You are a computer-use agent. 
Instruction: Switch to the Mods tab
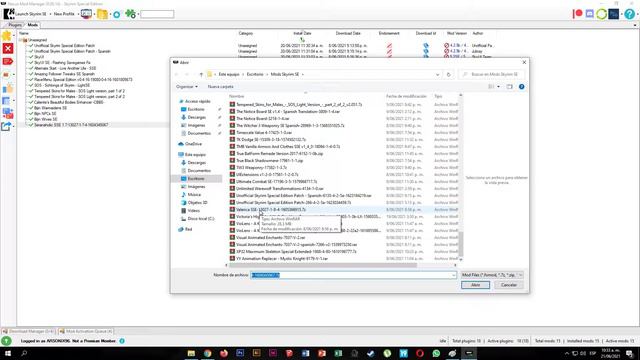(x=33, y=25)
